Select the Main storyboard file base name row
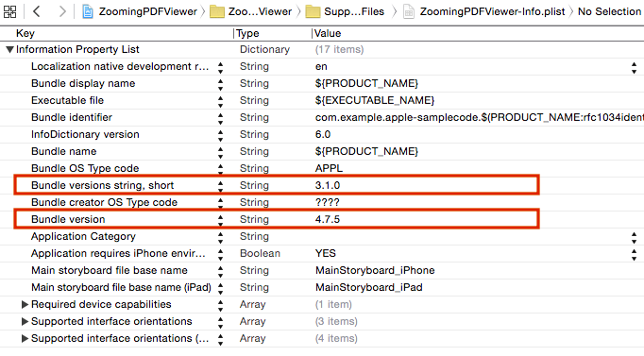This screenshot has width=644, height=356. tap(322, 271)
